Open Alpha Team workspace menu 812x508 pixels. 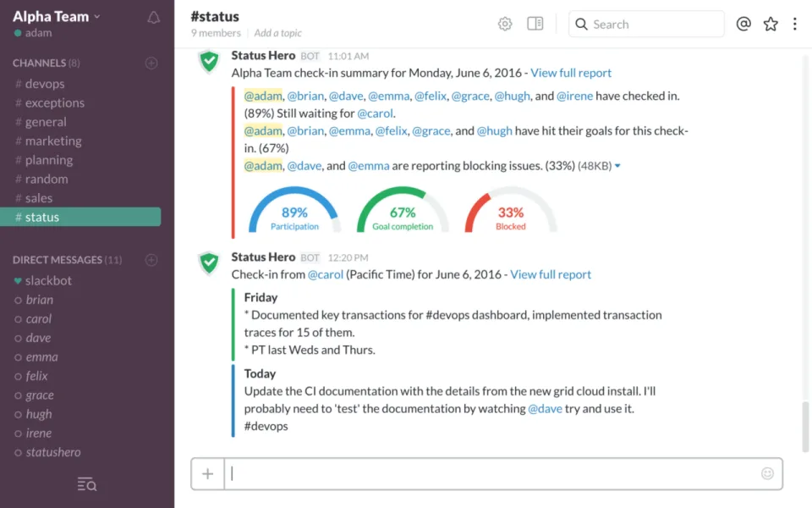pos(57,17)
